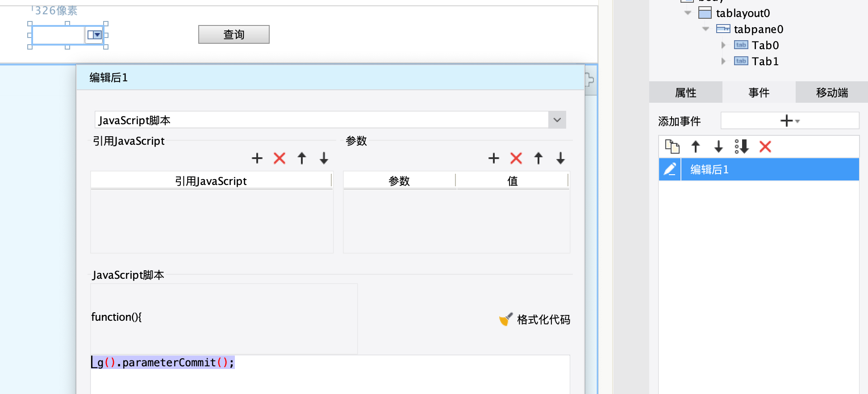Click the Tab0 tab icon
This screenshot has height=394, width=868.
point(741,45)
